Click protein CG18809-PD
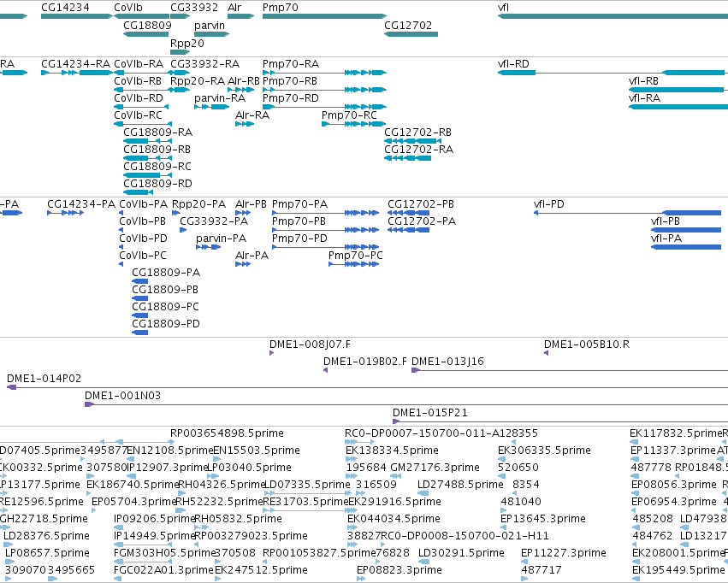The width and height of the screenshot is (728, 583). click(x=166, y=324)
